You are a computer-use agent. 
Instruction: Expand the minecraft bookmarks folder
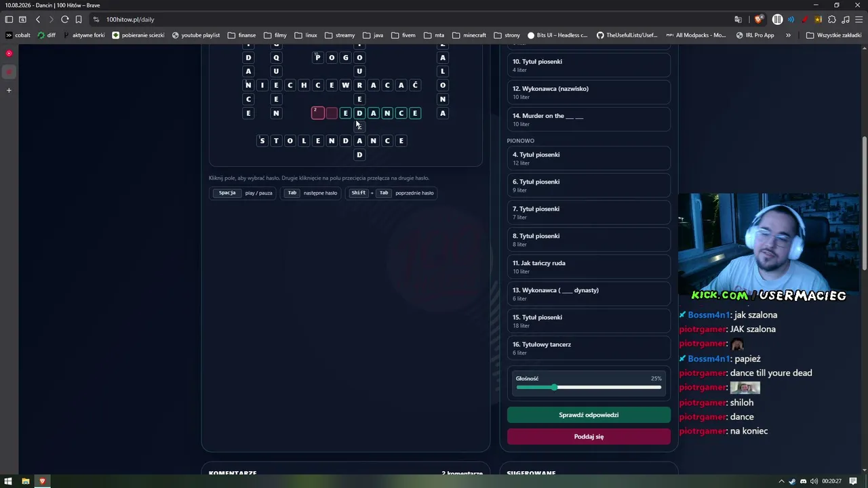click(469, 35)
